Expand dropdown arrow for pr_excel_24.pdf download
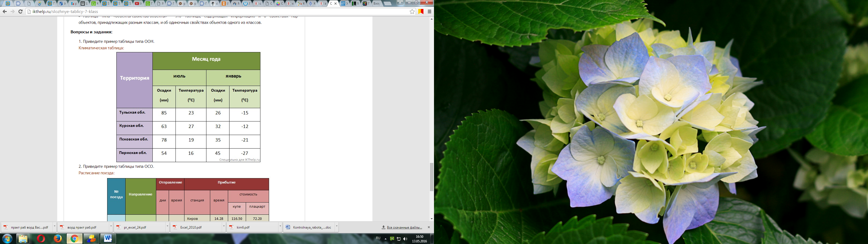Viewport: 868px width, 244px height. coord(167,227)
